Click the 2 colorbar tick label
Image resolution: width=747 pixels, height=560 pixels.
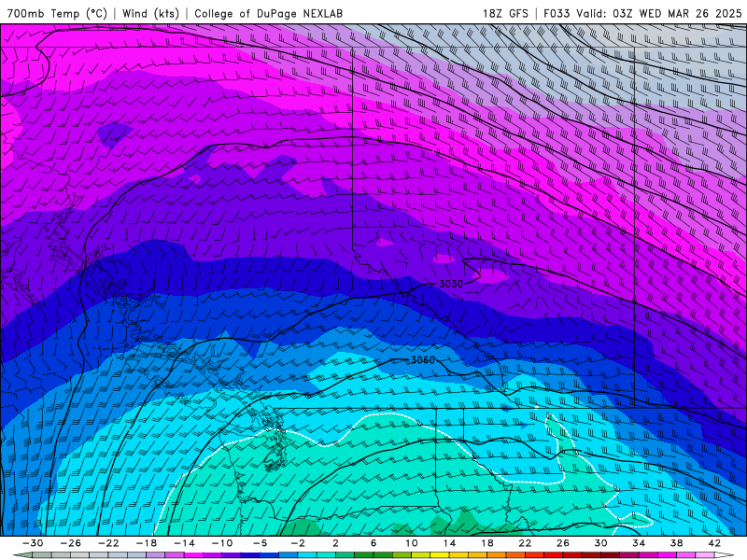[335, 543]
